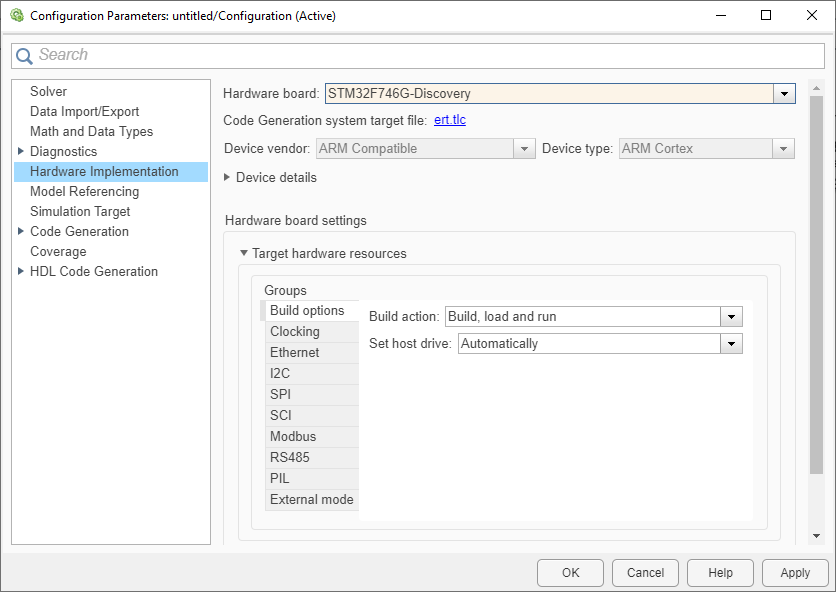Switch to the Clocking group
Viewport: 836px width, 592px height.
click(295, 331)
